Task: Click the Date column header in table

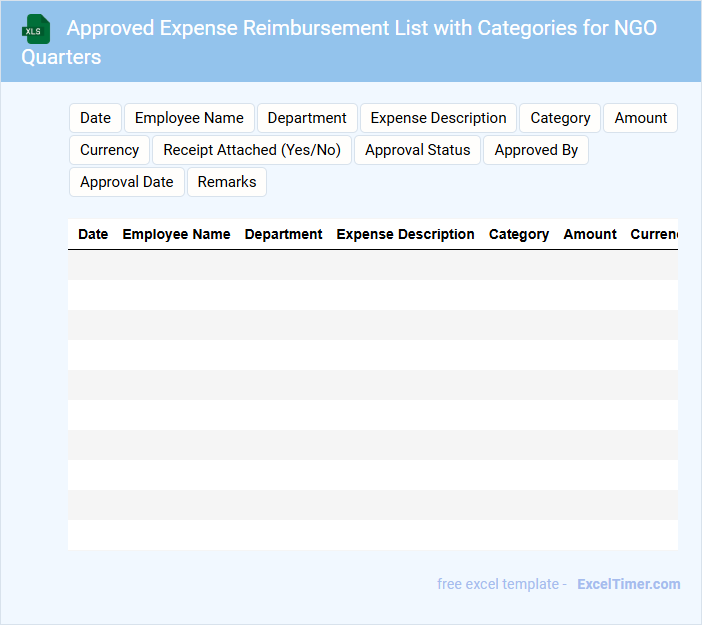Action: click(x=93, y=234)
